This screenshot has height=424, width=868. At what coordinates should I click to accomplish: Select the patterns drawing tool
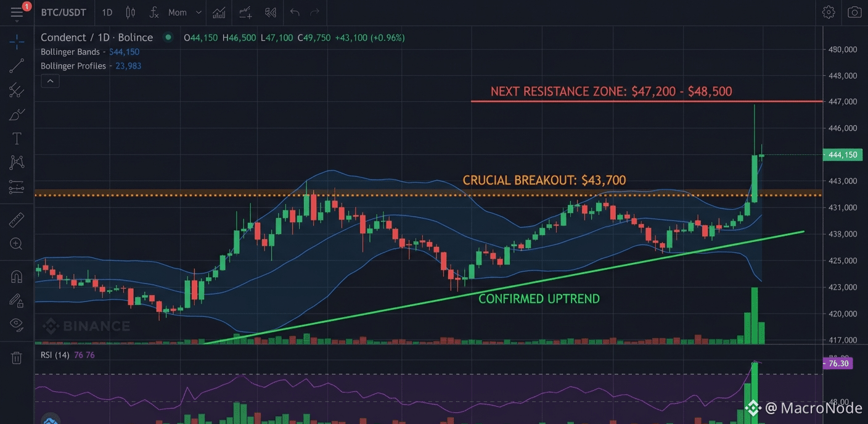tap(17, 162)
